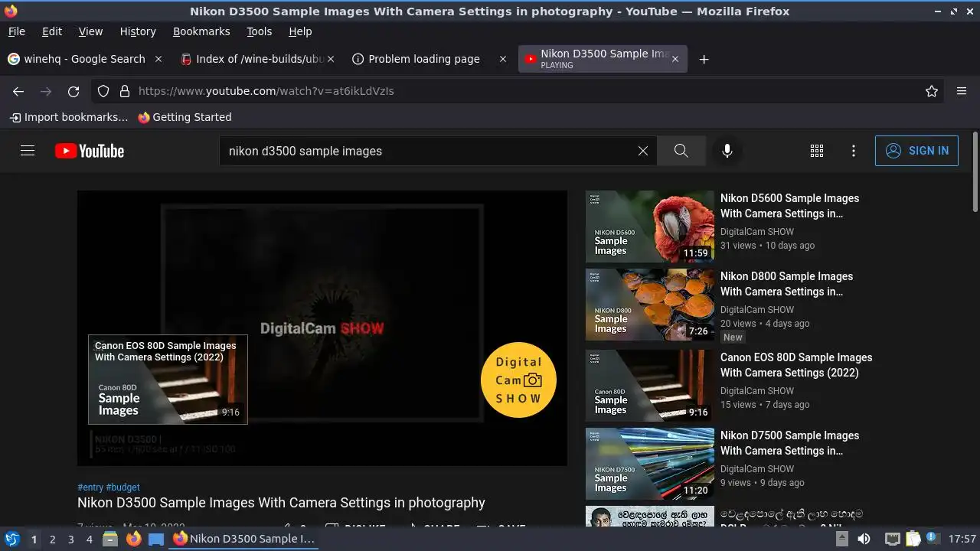Image resolution: width=980 pixels, height=551 pixels.
Task: Open Nikon D7500 Sample Images thumbnail
Action: (650, 464)
